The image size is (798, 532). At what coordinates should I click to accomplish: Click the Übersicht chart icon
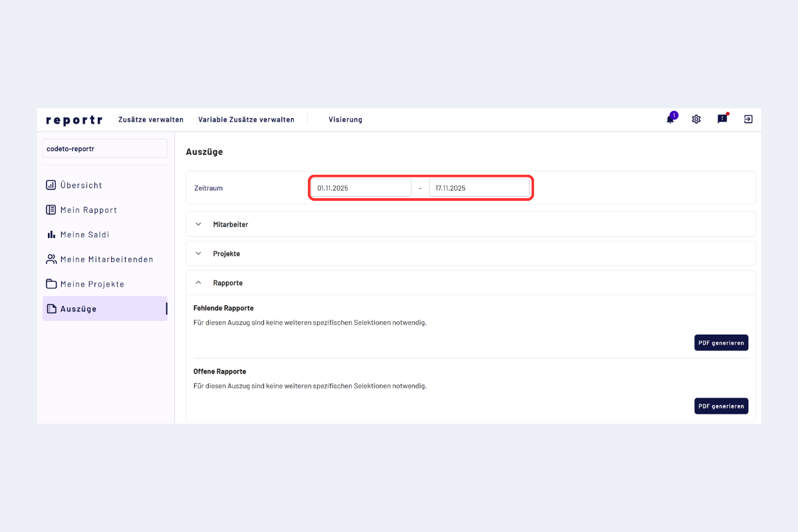[51, 186]
